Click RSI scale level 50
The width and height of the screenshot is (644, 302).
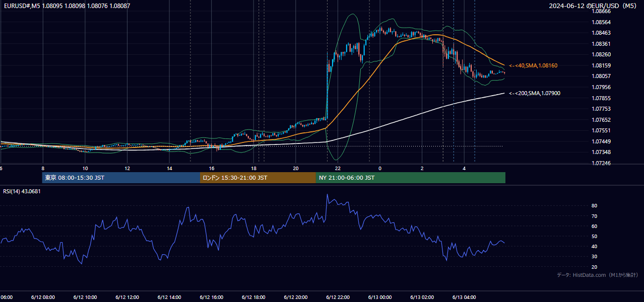coord(595,236)
